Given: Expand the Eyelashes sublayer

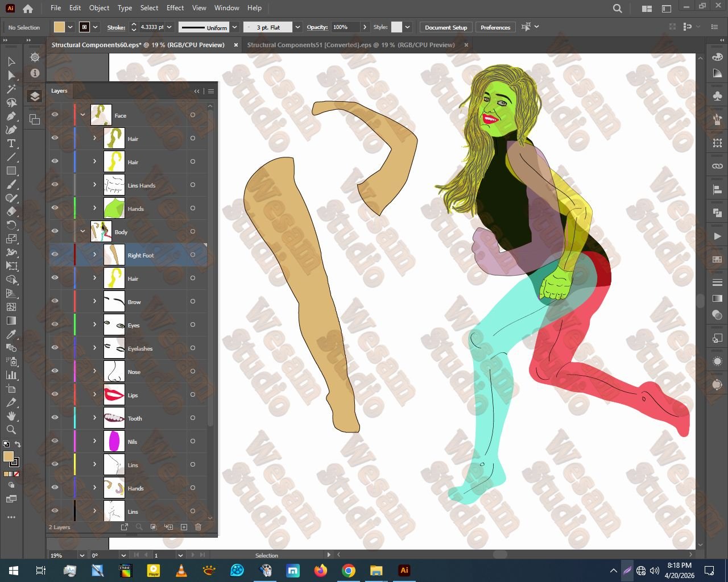Looking at the screenshot, I should coord(95,348).
